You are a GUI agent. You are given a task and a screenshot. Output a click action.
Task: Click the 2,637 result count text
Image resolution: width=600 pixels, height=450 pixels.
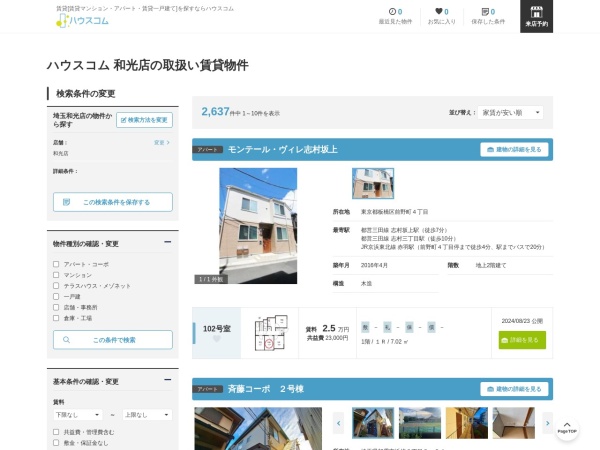point(215,112)
